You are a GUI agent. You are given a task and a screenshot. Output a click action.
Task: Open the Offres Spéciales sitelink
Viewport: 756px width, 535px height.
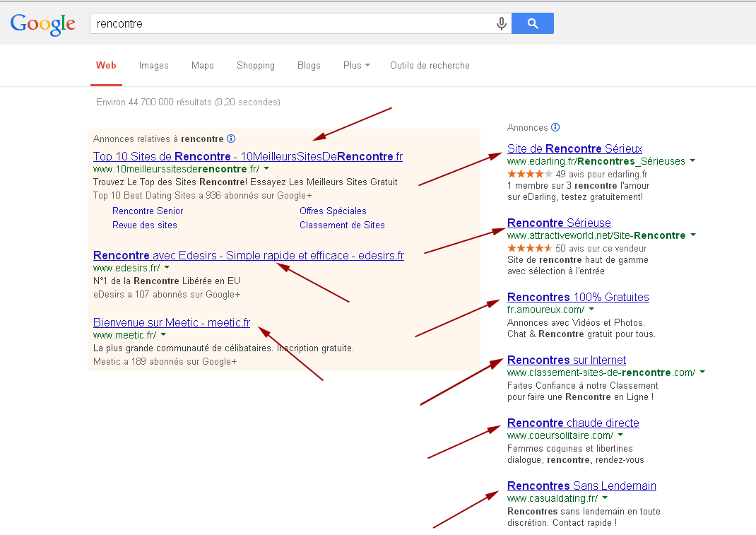point(333,211)
